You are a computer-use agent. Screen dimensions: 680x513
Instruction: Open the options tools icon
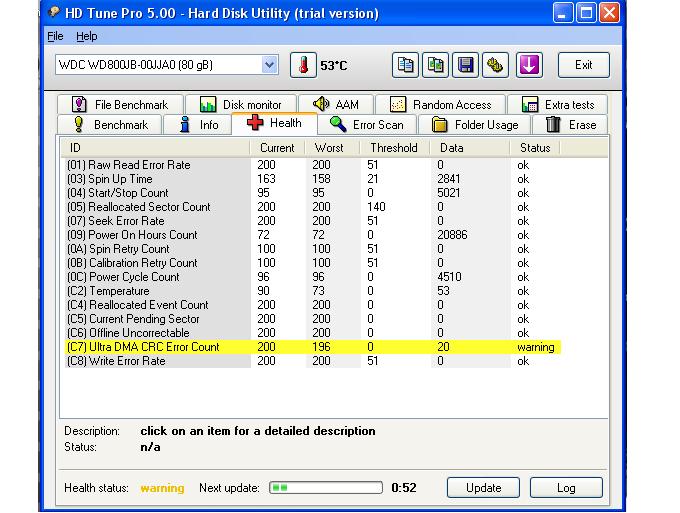point(495,65)
